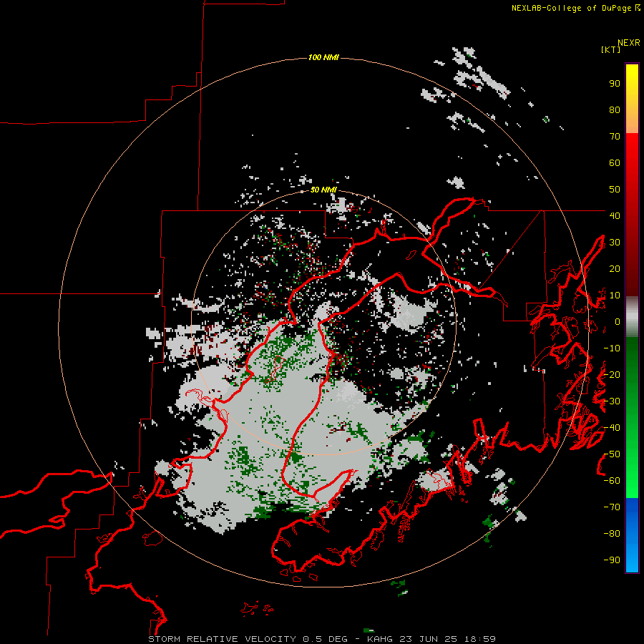Select the -50 knot scale value
The image size is (644, 644).
(612, 454)
